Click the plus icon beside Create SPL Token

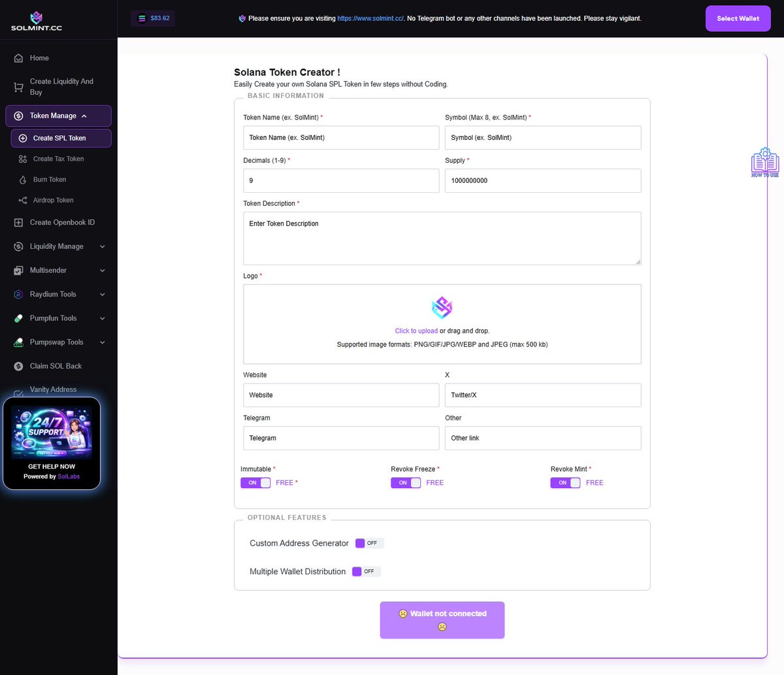coord(23,138)
